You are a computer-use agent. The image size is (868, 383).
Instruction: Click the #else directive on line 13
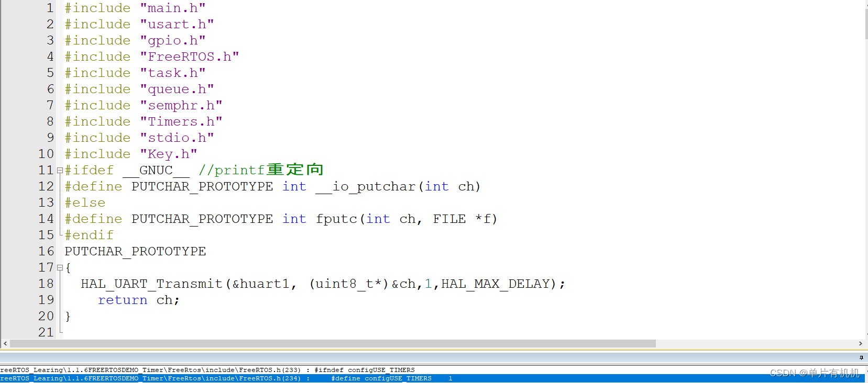(85, 203)
